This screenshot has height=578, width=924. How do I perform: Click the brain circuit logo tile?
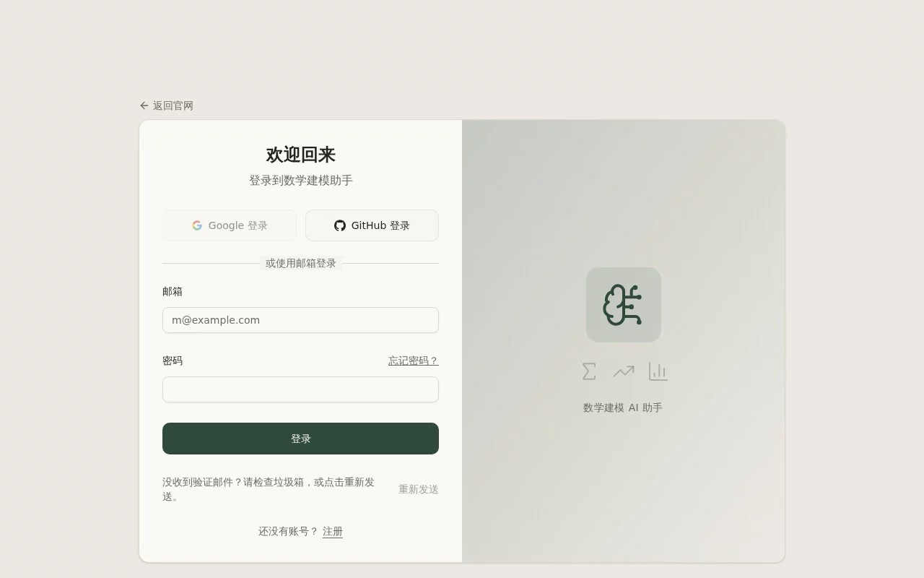624,305
